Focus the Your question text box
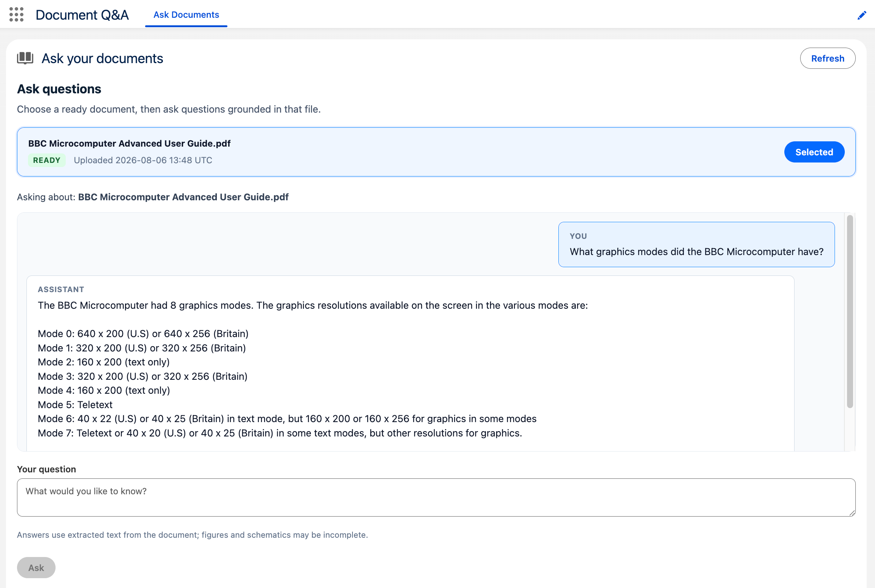 (x=436, y=497)
